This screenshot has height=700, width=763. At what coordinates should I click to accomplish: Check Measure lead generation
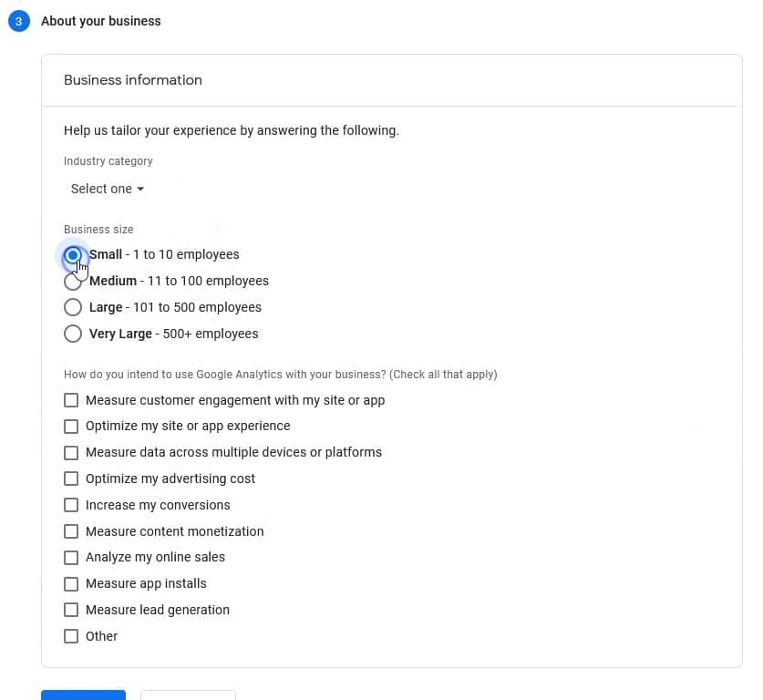coord(71,610)
